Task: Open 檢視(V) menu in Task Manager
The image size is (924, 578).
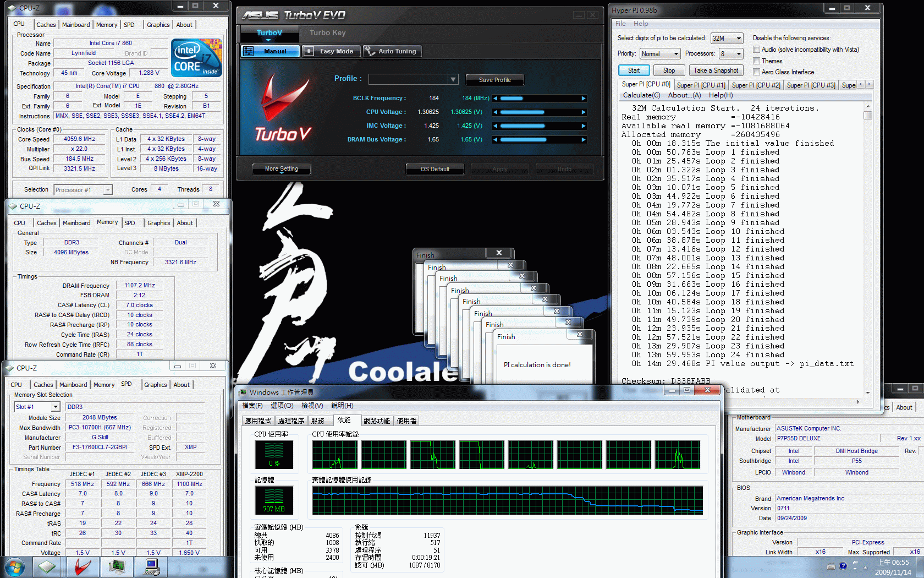Action: pos(312,406)
